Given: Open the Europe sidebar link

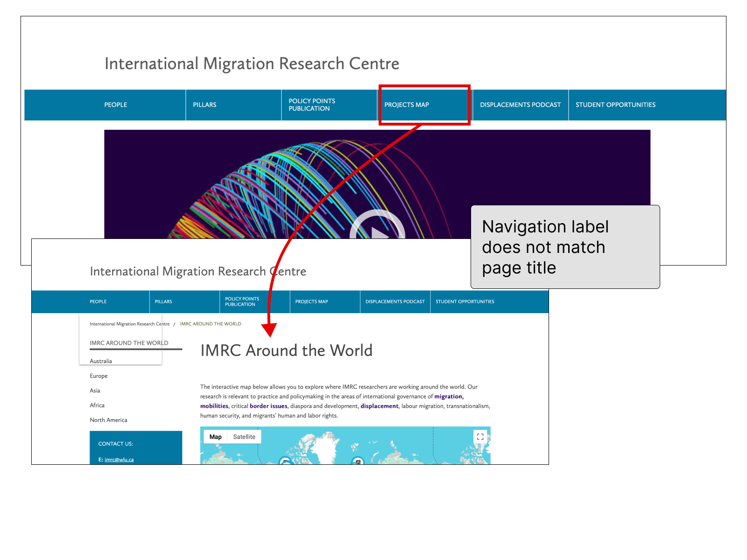Looking at the screenshot, I should point(99,376).
